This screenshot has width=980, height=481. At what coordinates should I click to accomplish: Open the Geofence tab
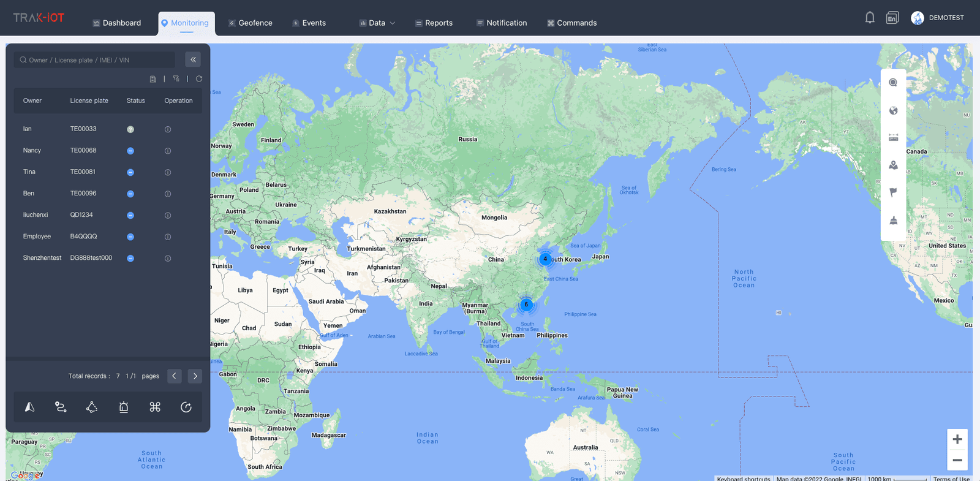click(x=250, y=23)
